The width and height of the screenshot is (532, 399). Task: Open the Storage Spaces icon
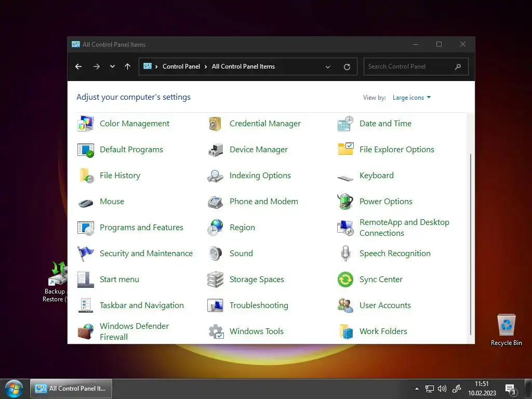(x=215, y=280)
